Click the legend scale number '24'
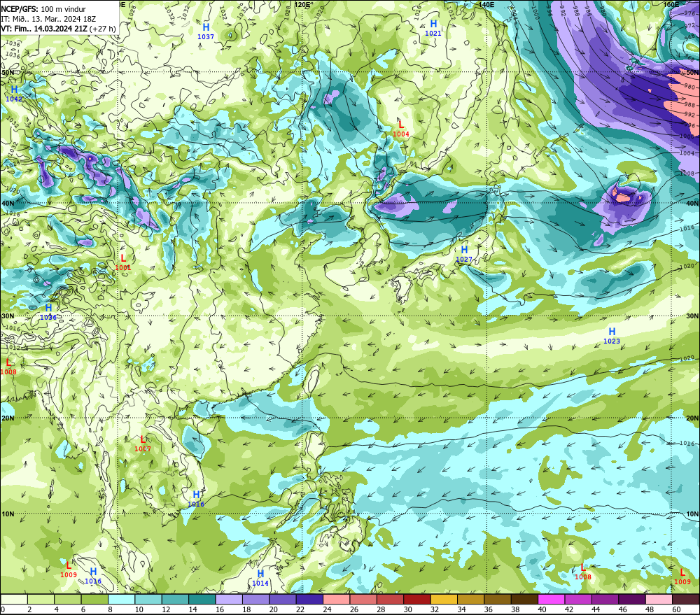Screen dimensions: 700x615 click(327, 609)
